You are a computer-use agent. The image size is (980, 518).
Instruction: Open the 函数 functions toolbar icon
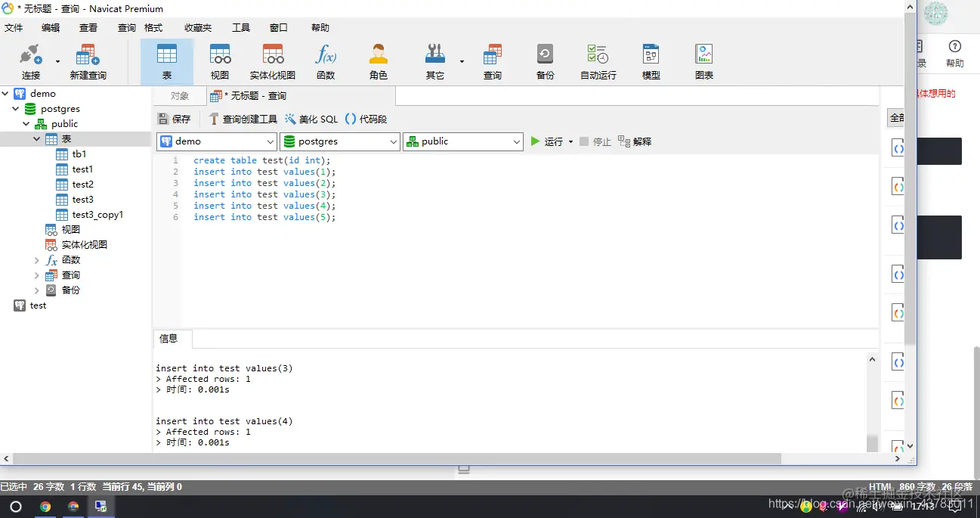326,62
